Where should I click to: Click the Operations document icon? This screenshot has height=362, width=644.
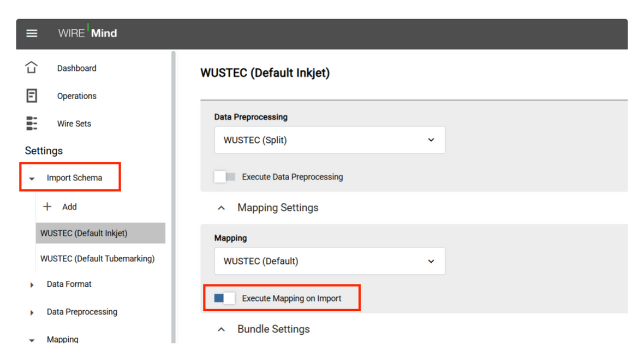pyautogui.click(x=31, y=95)
